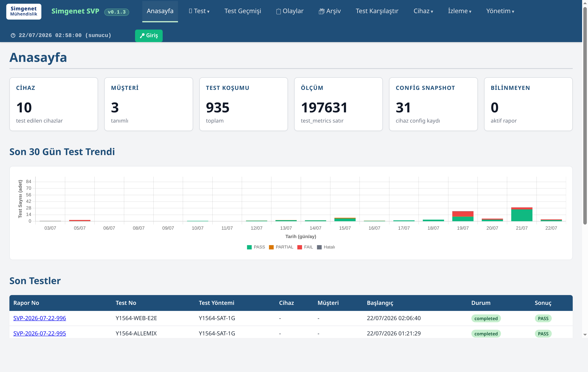
Task: Expand the Yönetim dropdown menu
Action: (500, 11)
